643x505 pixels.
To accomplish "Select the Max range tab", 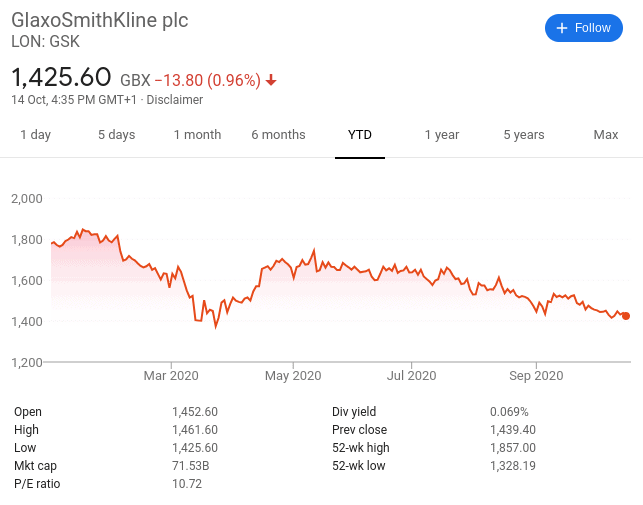I will click(606, 135).
